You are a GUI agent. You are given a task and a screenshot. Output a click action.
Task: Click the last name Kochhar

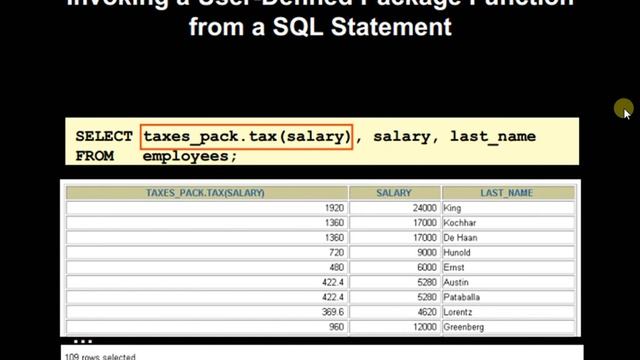coord(460,223)
